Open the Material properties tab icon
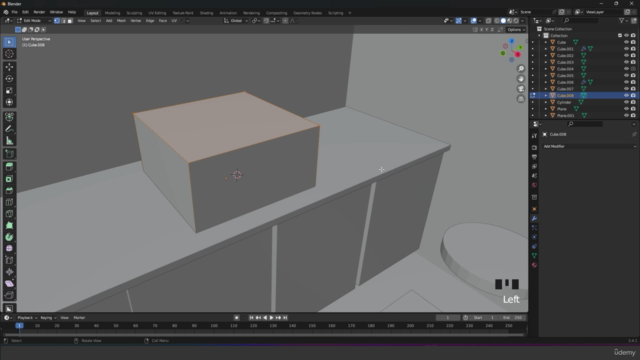 (534, 265)
